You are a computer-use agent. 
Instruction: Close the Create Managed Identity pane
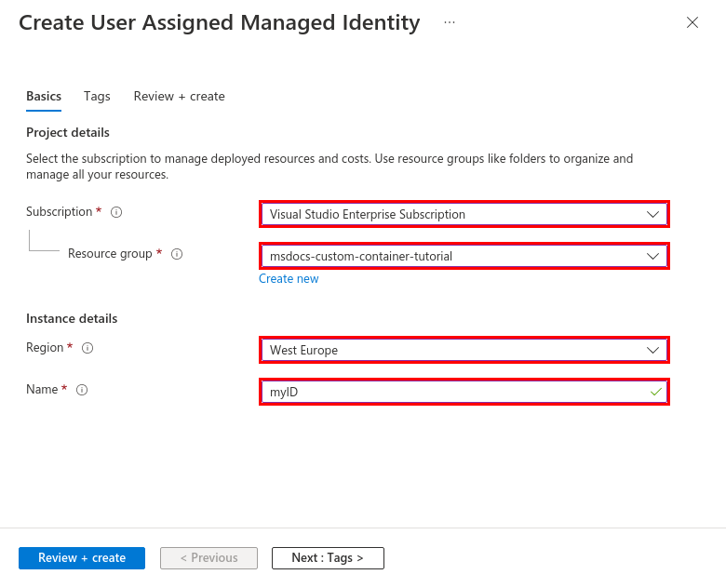point(692,23)
